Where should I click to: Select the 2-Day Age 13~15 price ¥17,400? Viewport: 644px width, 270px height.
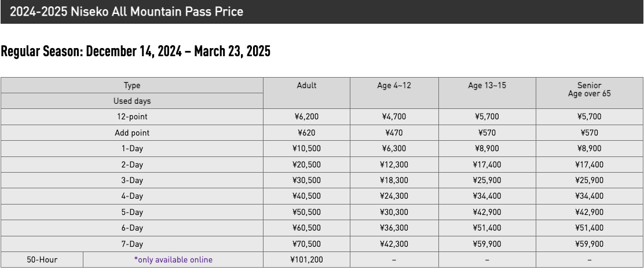point(486,165)
